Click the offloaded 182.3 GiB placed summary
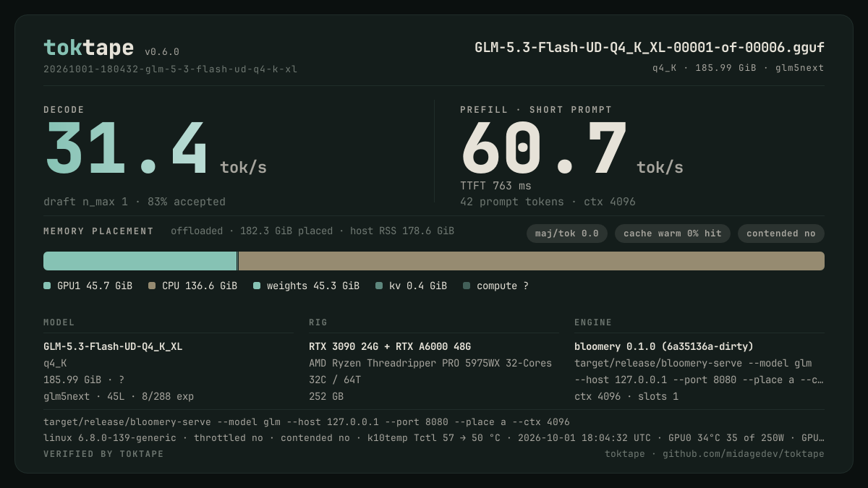The height and width of the screenshot is (488, 868). 312,231
